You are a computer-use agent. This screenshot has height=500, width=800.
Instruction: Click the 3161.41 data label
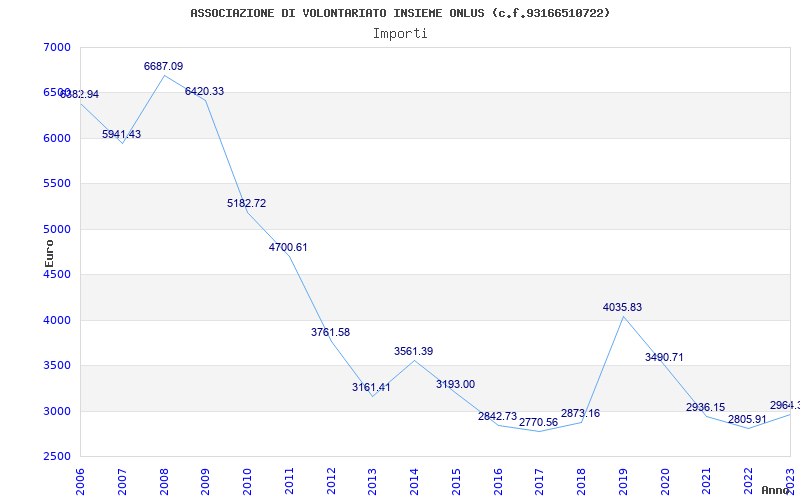point(371,387)
